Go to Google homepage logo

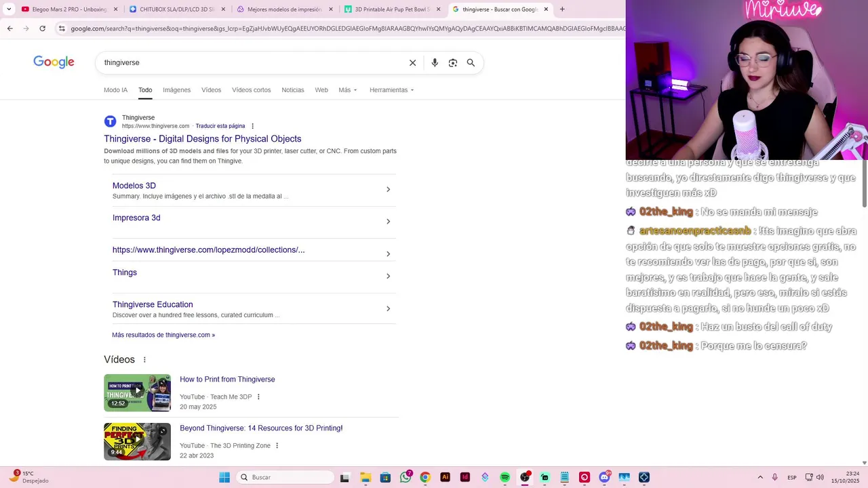pyautogui.click(x=54, y=62)
